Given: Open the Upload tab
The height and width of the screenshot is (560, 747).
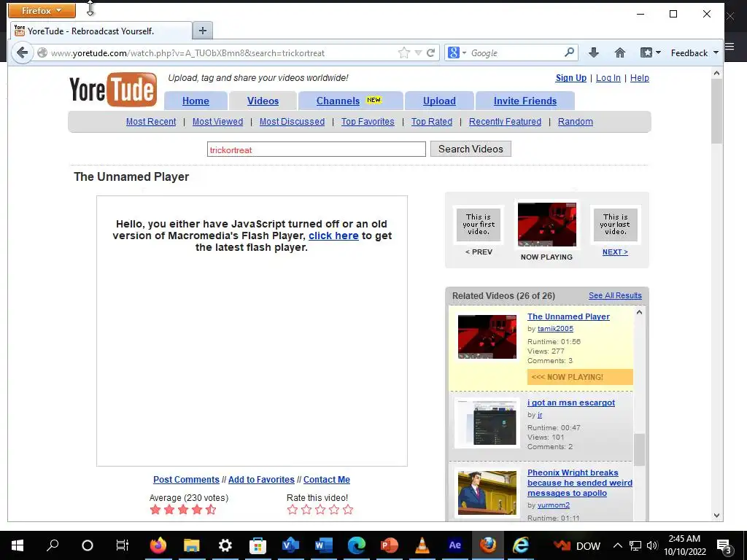Looking at the screenshot, I should (439, 101).
